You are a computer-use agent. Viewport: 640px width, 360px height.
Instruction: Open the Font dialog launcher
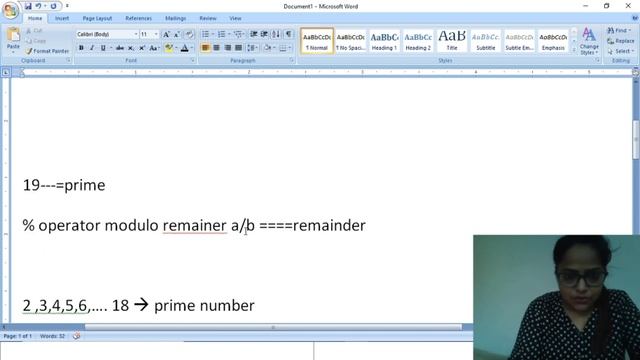[193, 60]
